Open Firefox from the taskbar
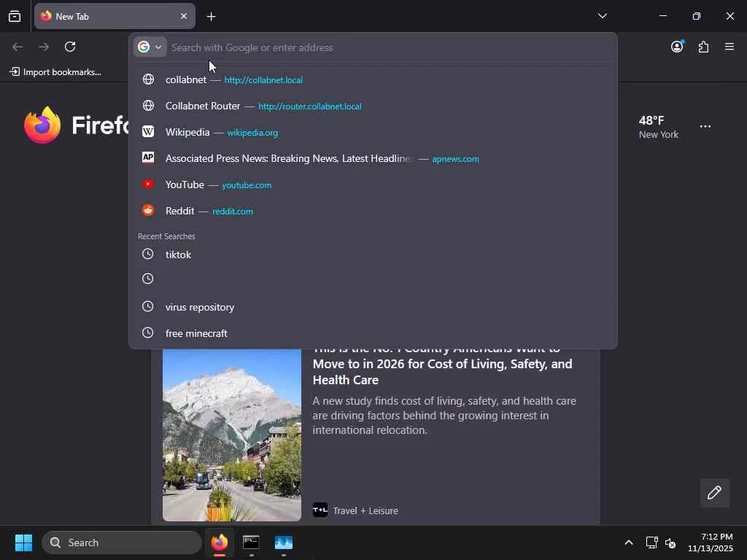This screenshot has width=747, height=560. click(x=220, y=542)
